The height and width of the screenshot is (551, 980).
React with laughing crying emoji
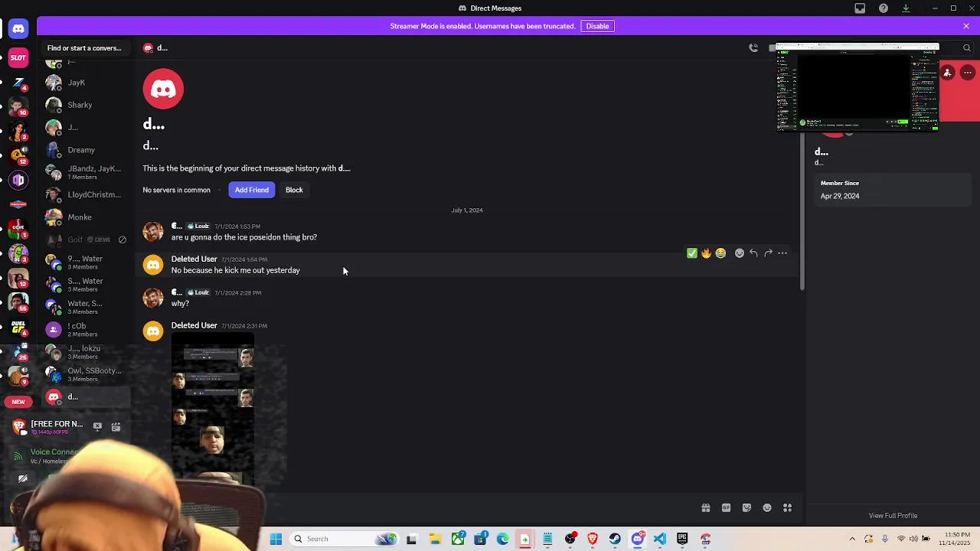(x=720, y=253)
